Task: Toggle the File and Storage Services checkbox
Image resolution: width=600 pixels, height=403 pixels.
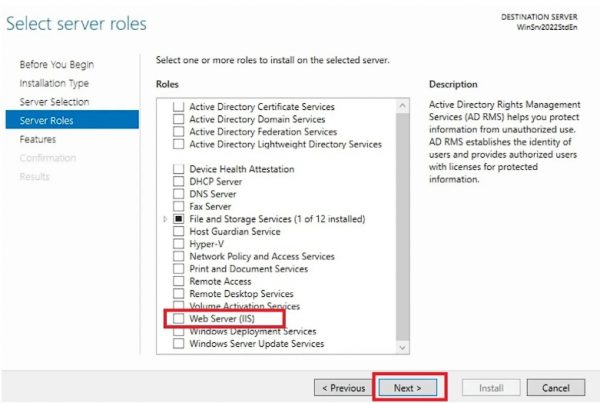Action: click(x=179, y=219)
